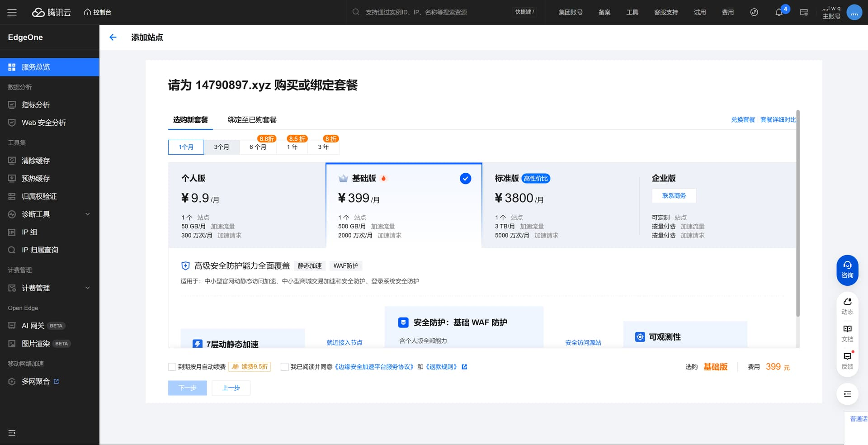Switch to the 绑定至已购套餐 tab
868x445 pixels.
[x=252, y=120]
